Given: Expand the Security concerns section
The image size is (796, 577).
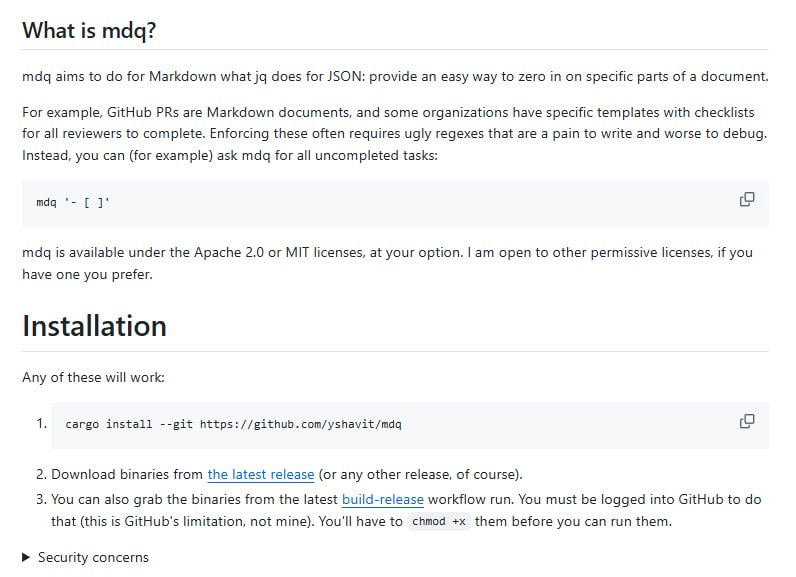Looking at the screenshot, I should click(x=92, y=557).
